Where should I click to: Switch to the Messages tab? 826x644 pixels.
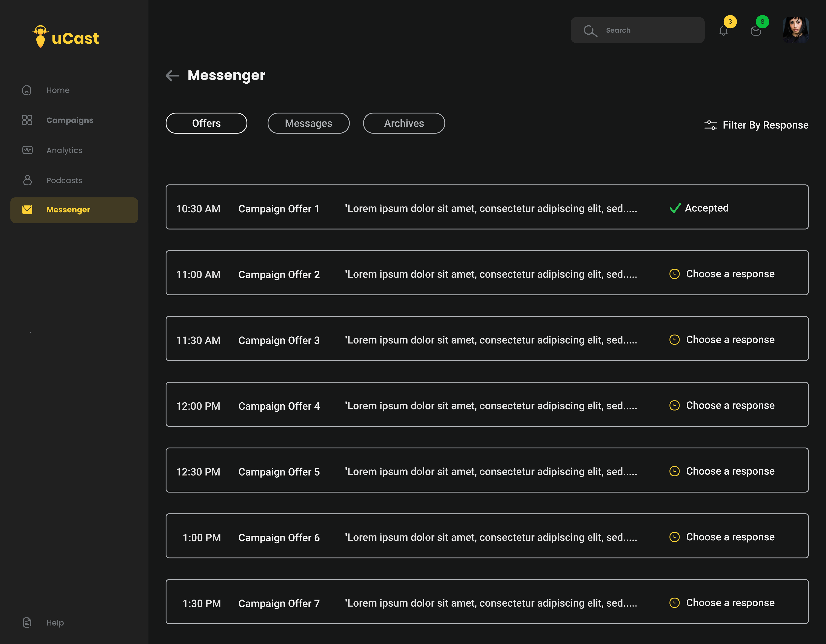[309, 123]
